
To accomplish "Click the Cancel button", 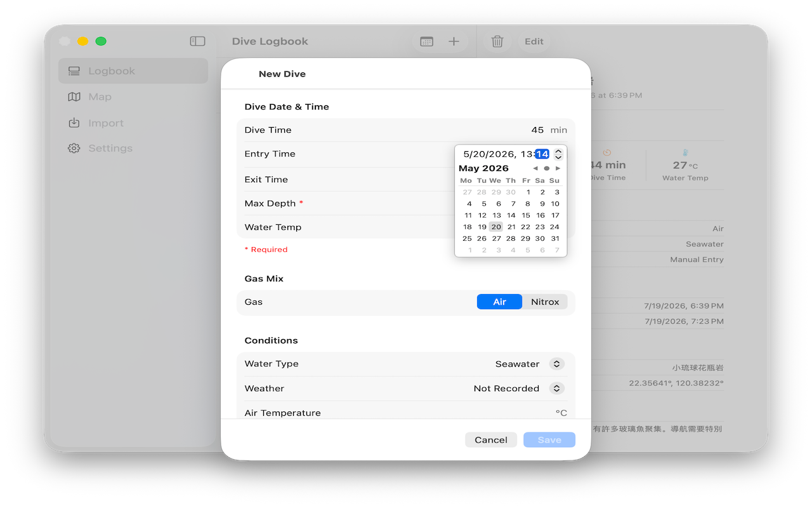I will (491, 439).
